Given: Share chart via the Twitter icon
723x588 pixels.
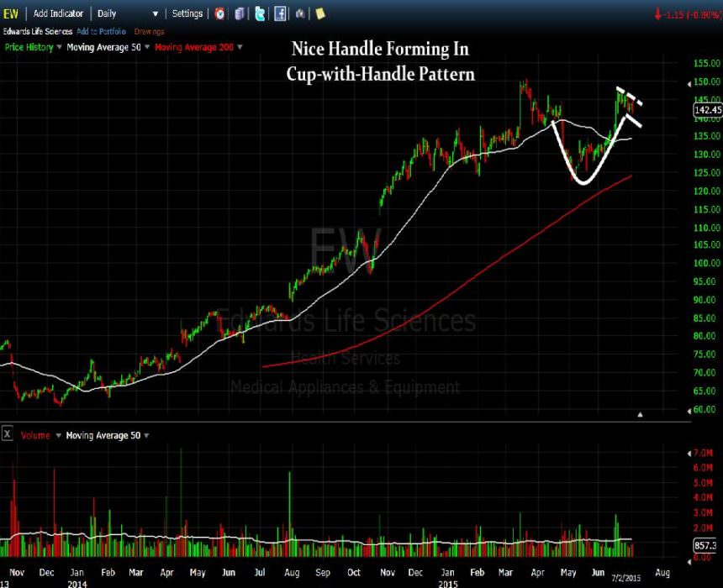Looking at the screenshot, I should [260, 13].
